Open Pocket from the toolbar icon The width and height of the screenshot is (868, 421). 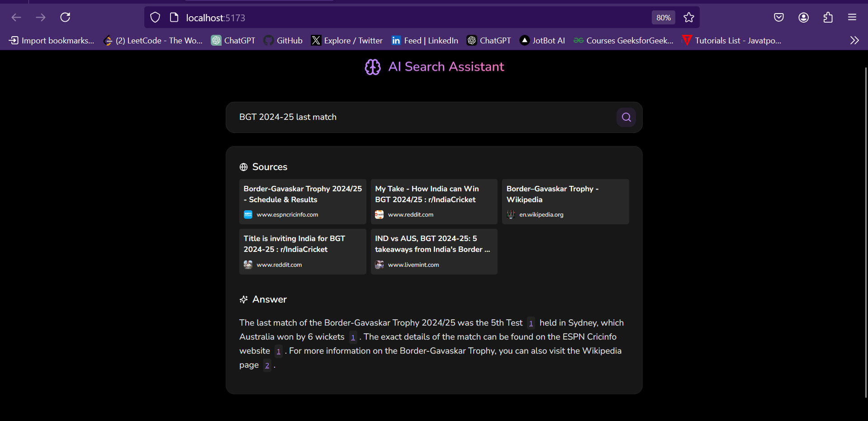[779, 17]
